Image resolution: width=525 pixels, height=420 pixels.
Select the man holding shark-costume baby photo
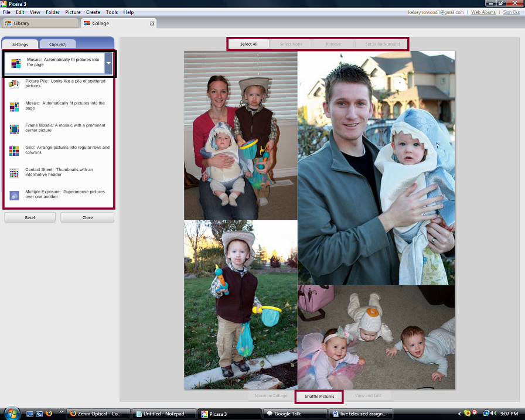click(x=376, y=168)
